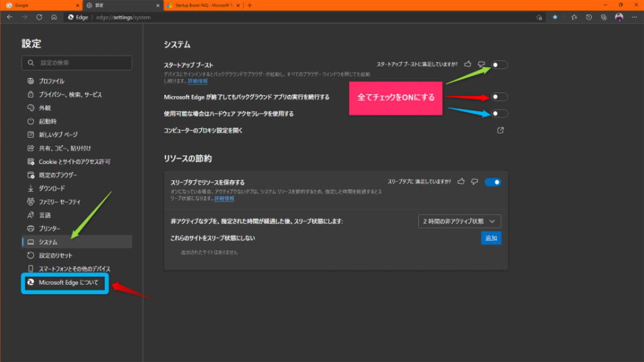Open 言語 settings section

(77, 216)
